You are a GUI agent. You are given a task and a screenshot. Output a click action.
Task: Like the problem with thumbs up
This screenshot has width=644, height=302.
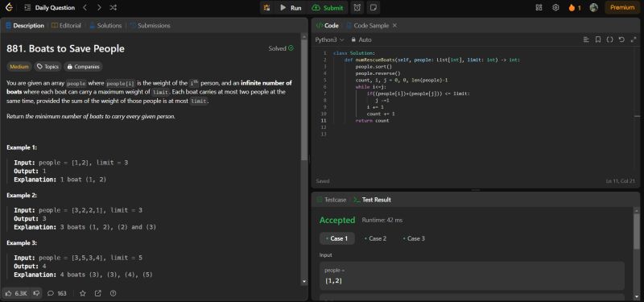point(16,293)
